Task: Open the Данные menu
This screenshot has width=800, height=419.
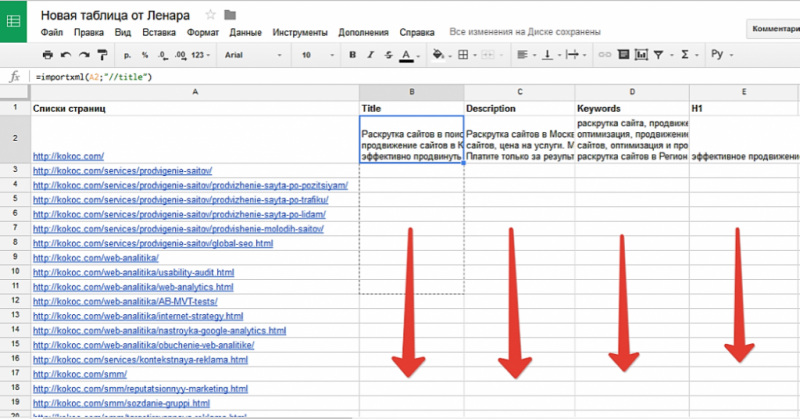Action: tap(245, 32)
